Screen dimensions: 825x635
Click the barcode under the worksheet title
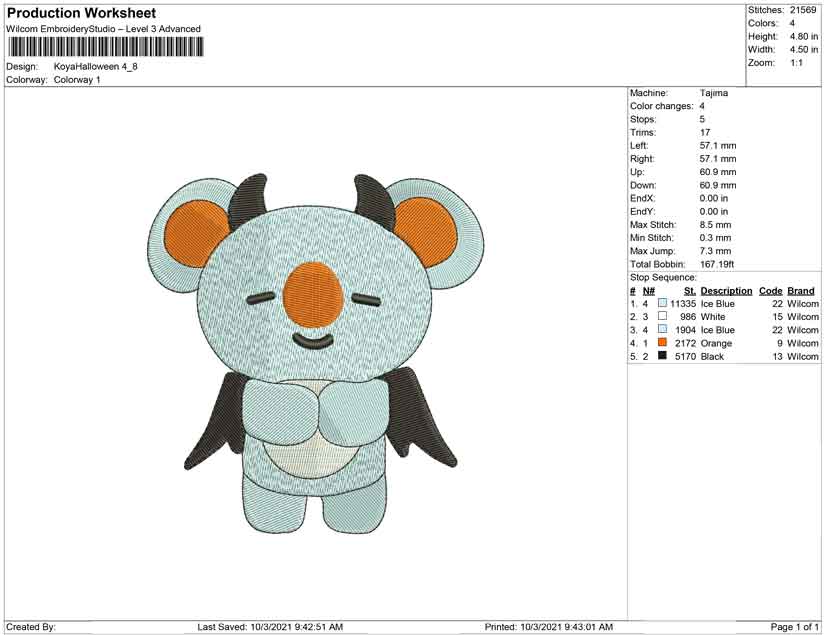point(105,47)
